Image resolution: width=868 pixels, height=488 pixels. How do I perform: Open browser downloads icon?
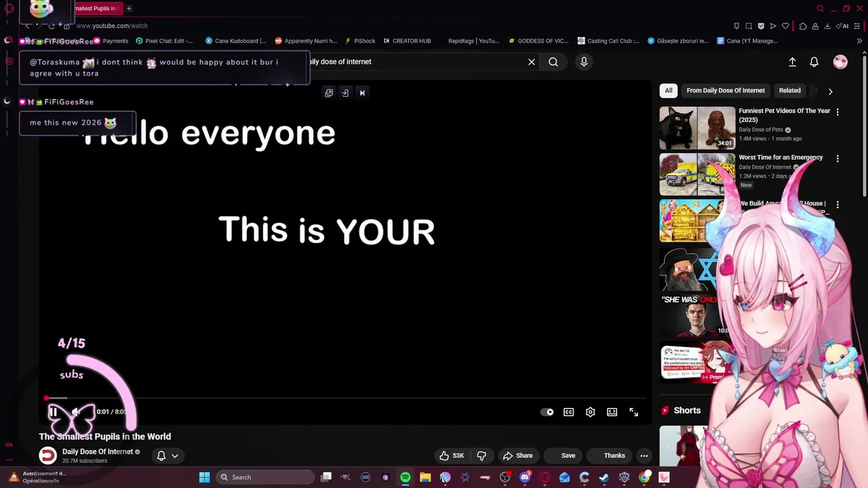[x=827, y=26]
